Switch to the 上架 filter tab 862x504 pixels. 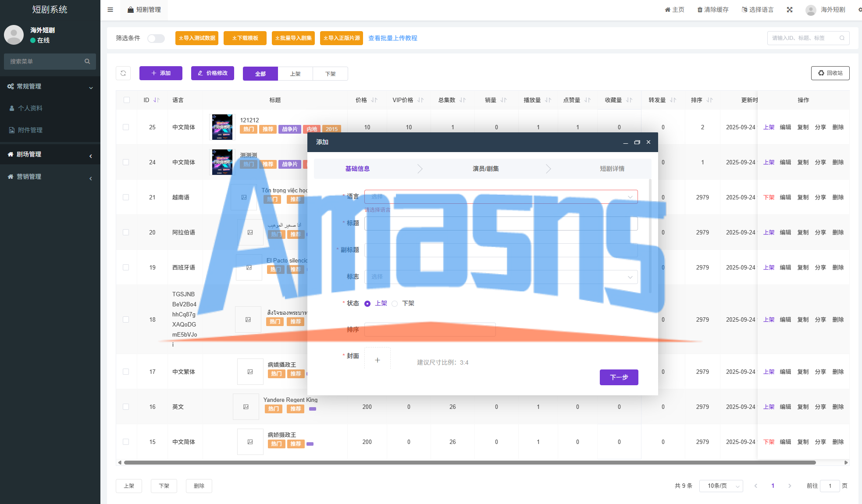click(x=295, y=74)
